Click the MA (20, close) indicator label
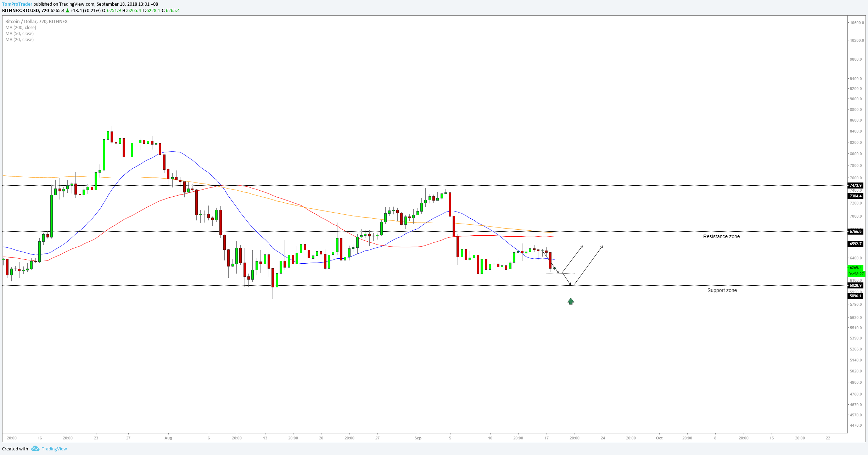The height and width of the screenshot is (455, 868). [x=19, y=40]
